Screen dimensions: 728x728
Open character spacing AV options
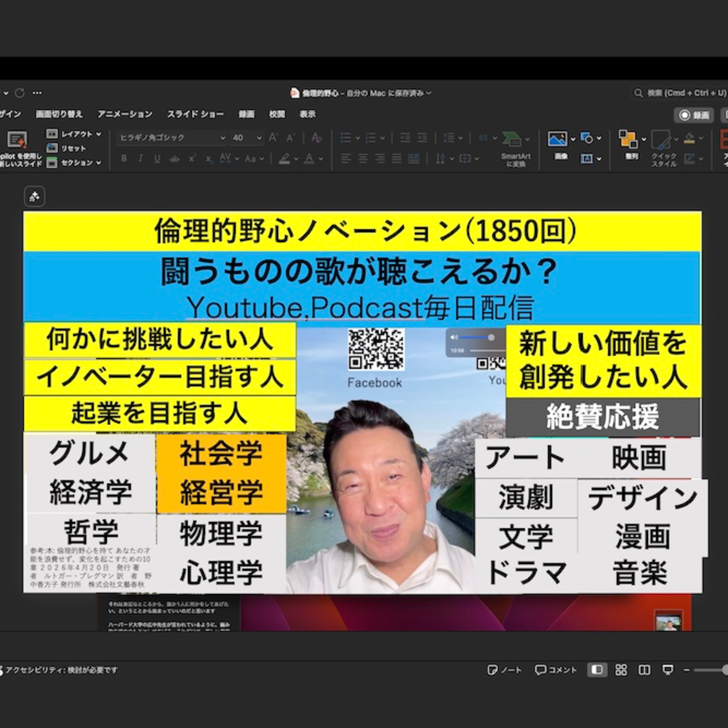229,159
